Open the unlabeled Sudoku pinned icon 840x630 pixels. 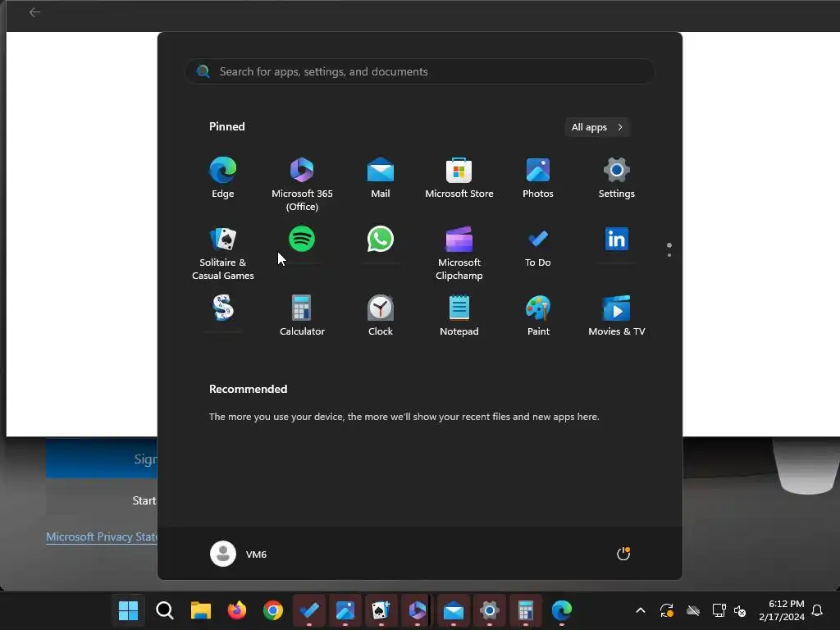[223, 308]
